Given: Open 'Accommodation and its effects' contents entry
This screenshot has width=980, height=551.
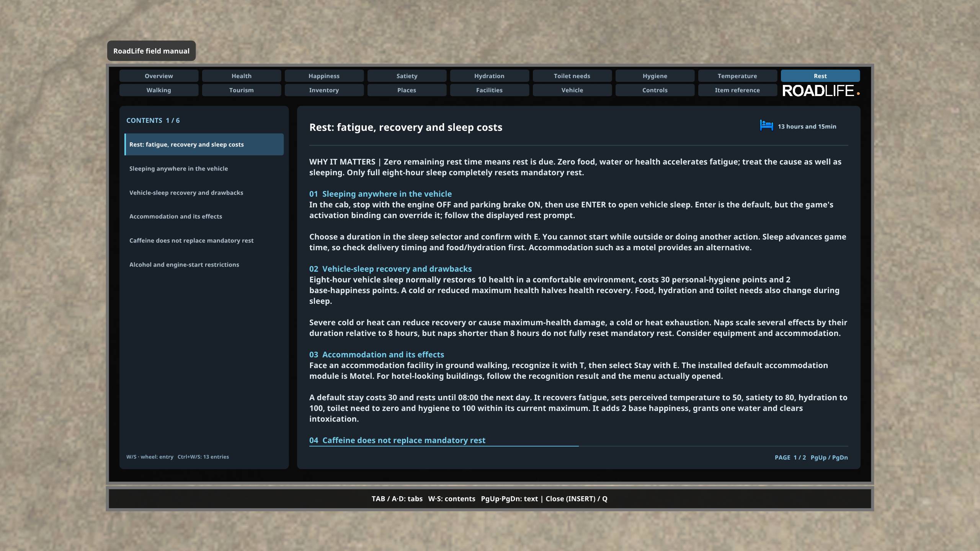Looking at the screenshot, I should 204,216.
